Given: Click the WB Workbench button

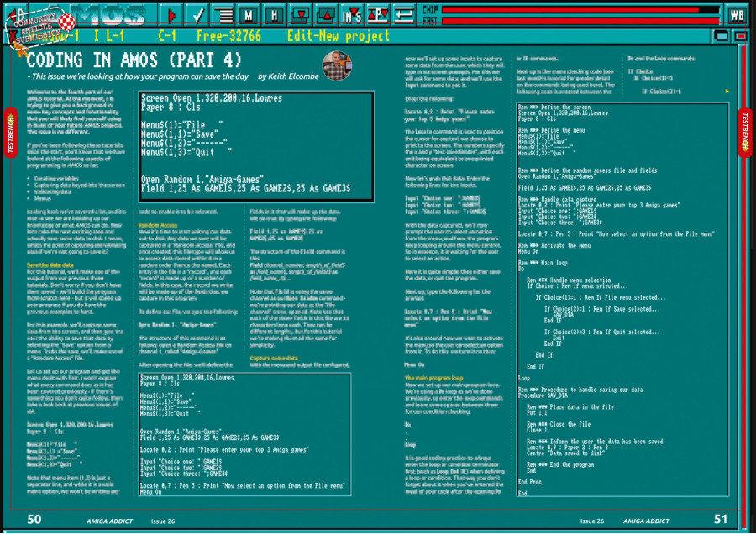Looking at the screenshot, I should point(736,14).
